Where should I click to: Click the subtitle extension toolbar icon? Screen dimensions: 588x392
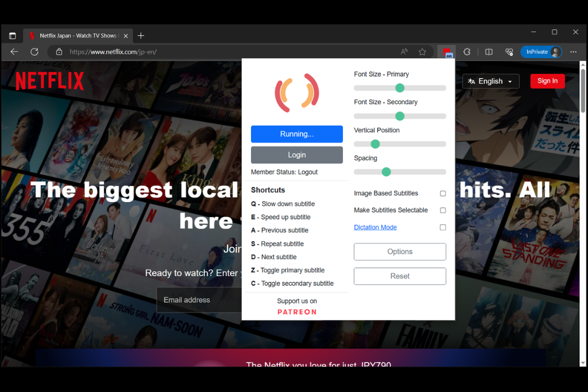[446, 52]
